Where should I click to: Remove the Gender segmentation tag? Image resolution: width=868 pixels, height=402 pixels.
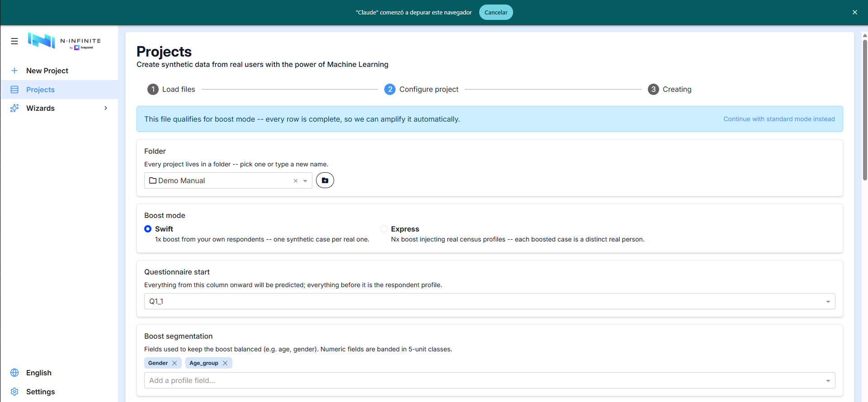[x=175, y=363]
